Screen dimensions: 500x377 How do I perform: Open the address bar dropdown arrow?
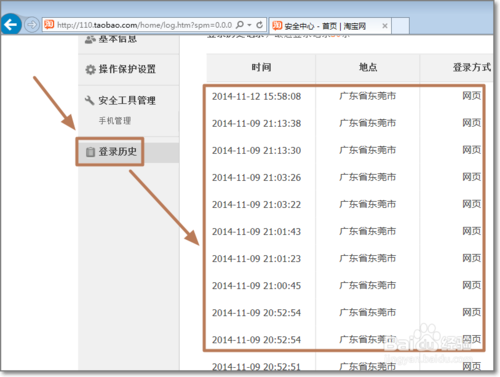pyautogui.click(x=249, y=25)
